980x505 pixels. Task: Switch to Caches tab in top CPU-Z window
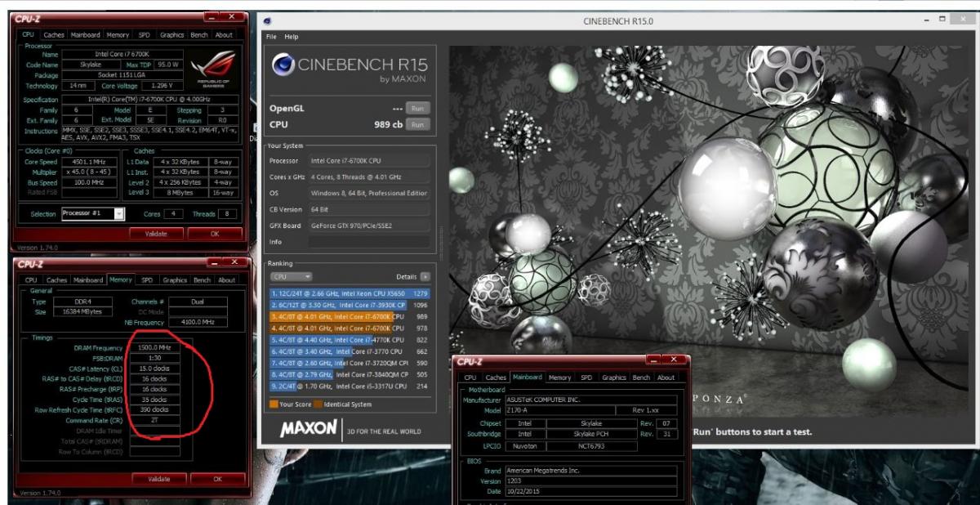click(x=54, y=35)
